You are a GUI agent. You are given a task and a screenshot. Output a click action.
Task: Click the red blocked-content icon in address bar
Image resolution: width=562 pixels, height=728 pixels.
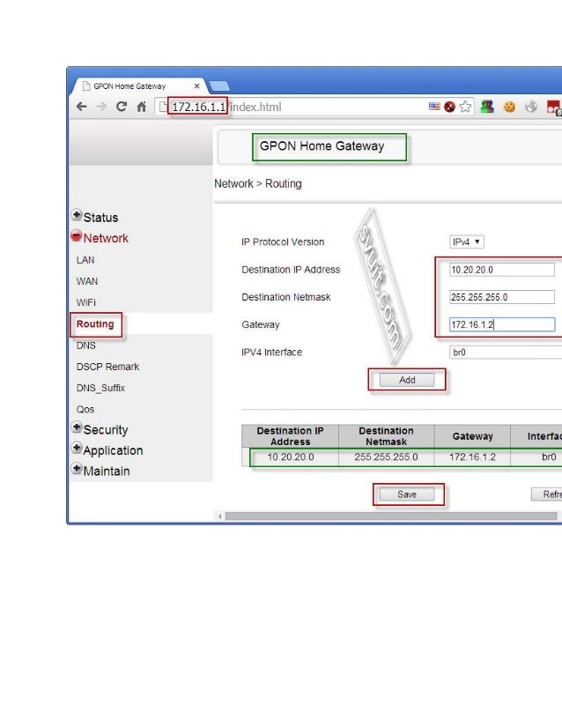point(449,107)
